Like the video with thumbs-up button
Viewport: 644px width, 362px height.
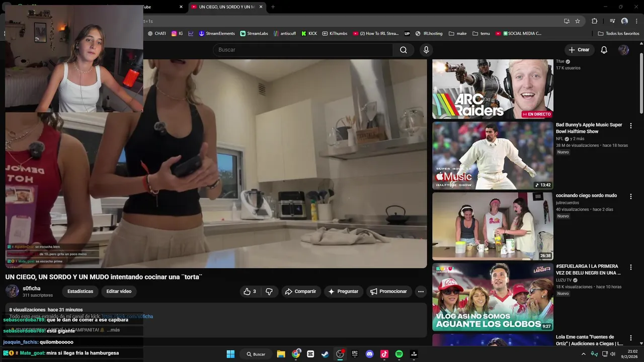[250, 292]
